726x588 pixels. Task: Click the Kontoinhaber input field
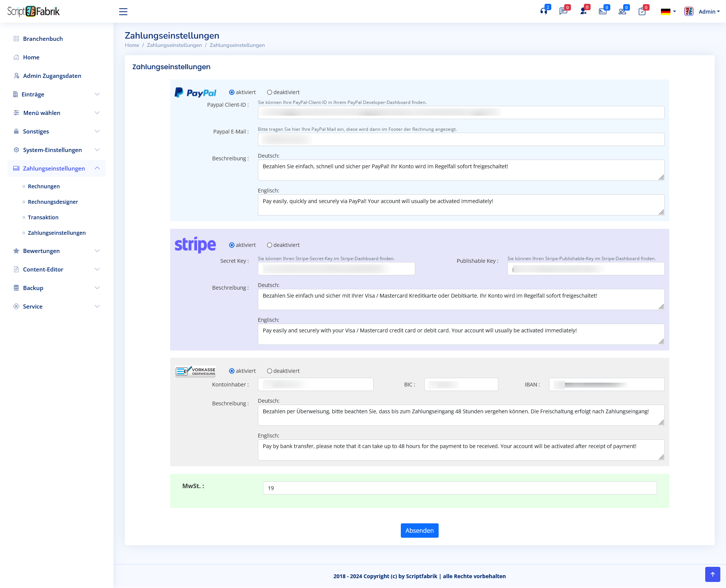[315, 385]
